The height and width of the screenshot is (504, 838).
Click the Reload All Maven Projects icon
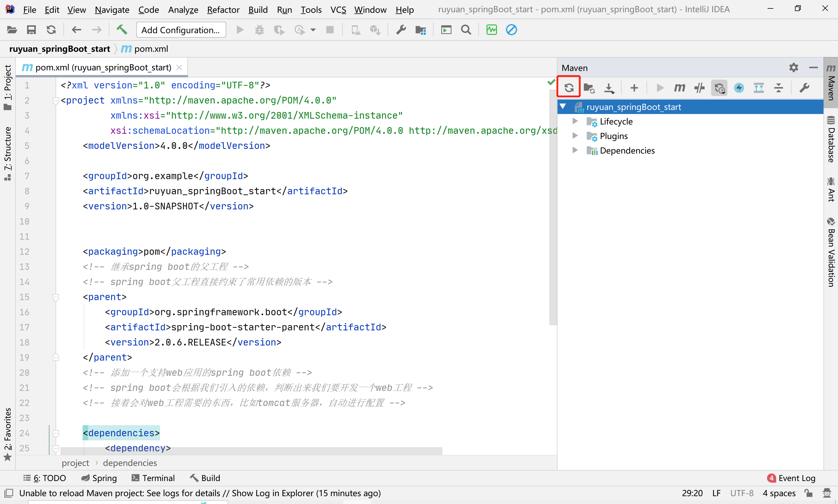coord(569,88)
